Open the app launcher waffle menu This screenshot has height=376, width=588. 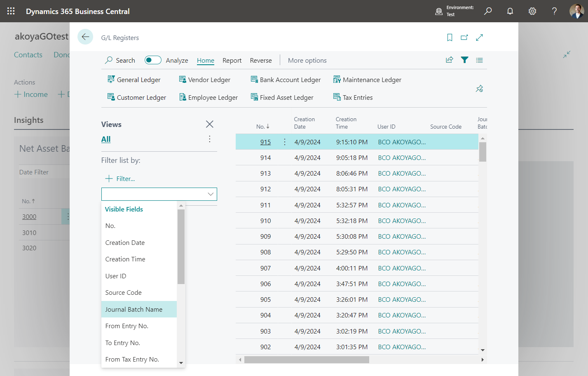pyautogui.click(x=11, y=11)
